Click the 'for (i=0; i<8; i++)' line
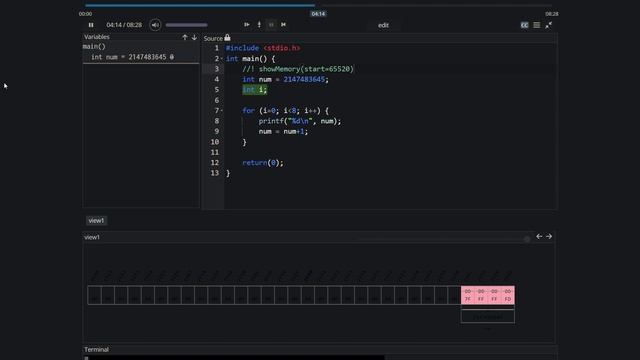The image size is (640, 360). (285, 111)
